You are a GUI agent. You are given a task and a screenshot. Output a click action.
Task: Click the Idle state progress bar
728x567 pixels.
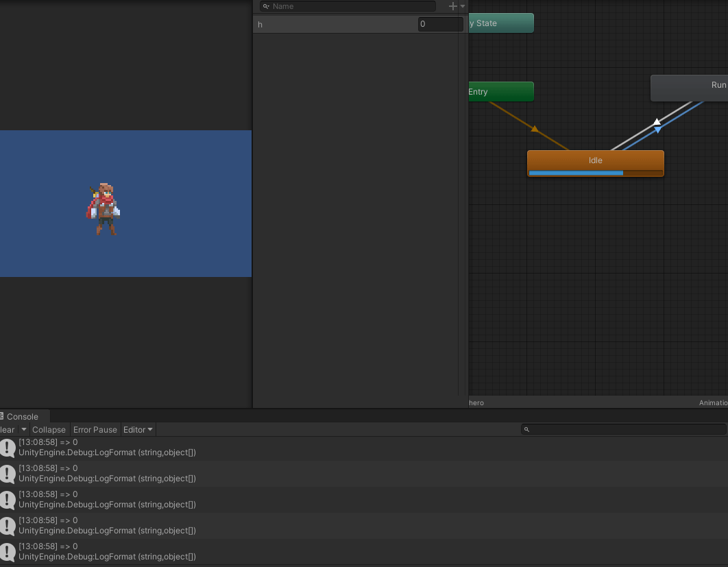tap(595, 173)
